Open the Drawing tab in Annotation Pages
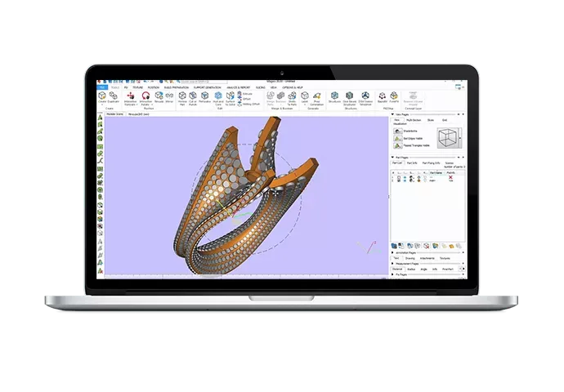 [410, 258]
